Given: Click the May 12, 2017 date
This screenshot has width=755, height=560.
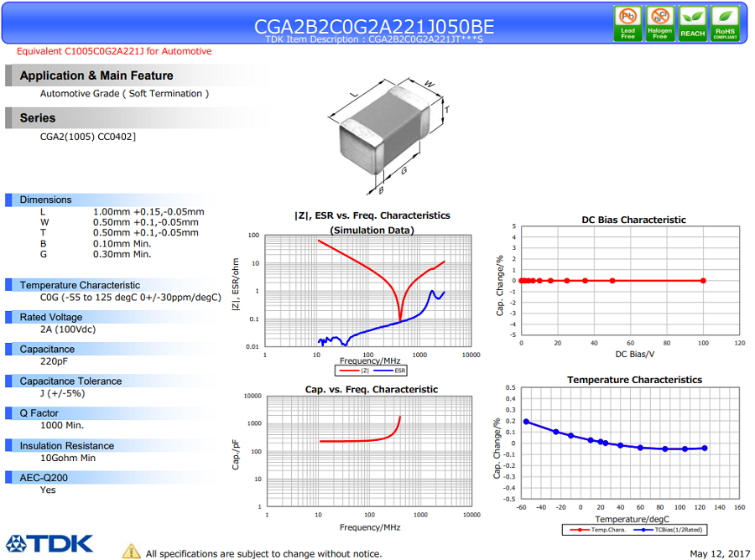Looking at the screenshot, I should click(x=720, y=554).
